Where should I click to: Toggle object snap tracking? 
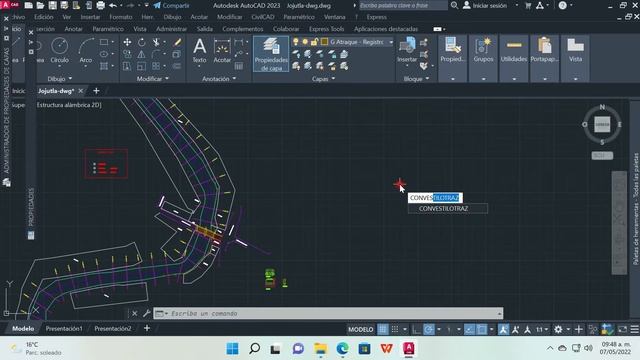pyautogui.click(x=469, y=329)
